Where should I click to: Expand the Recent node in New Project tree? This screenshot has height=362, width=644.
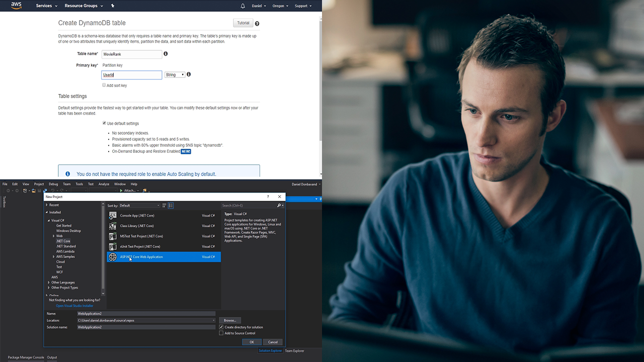pos(47,205)
